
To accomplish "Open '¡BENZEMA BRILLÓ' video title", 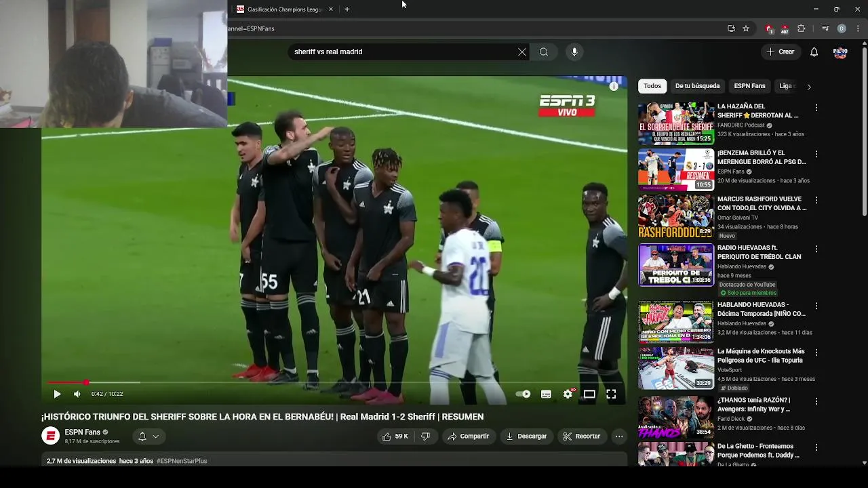I will [762, 157].
